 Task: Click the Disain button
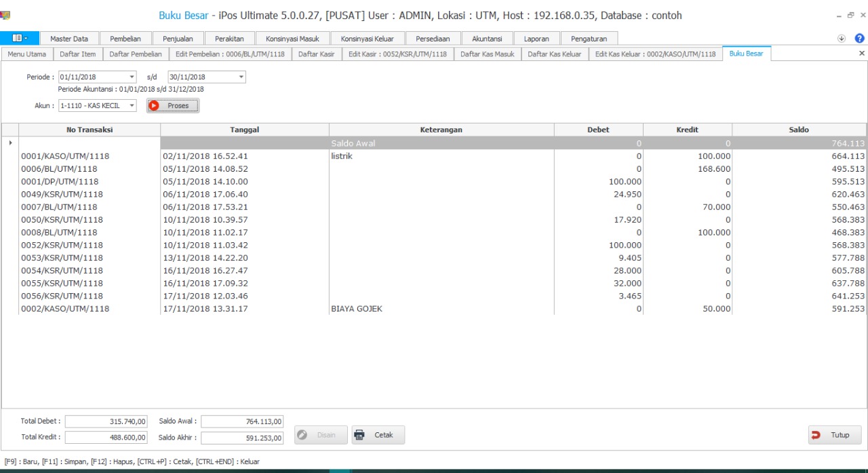point(320,435)
